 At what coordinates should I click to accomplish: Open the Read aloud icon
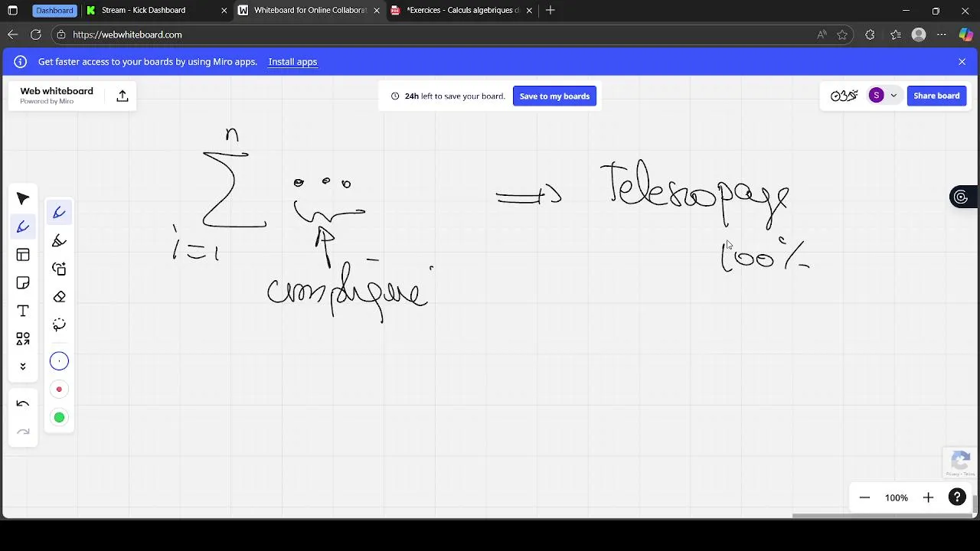coord(822,34)
